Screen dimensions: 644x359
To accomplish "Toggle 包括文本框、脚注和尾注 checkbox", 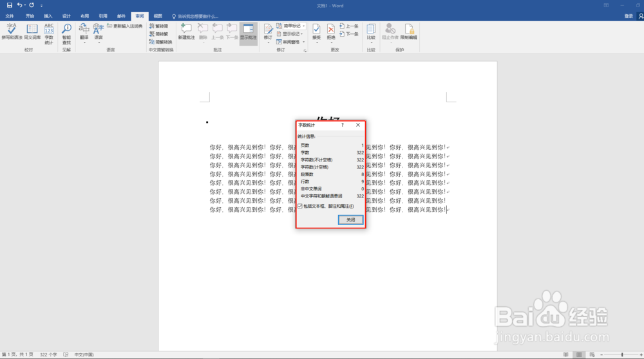I will (300, 206).
